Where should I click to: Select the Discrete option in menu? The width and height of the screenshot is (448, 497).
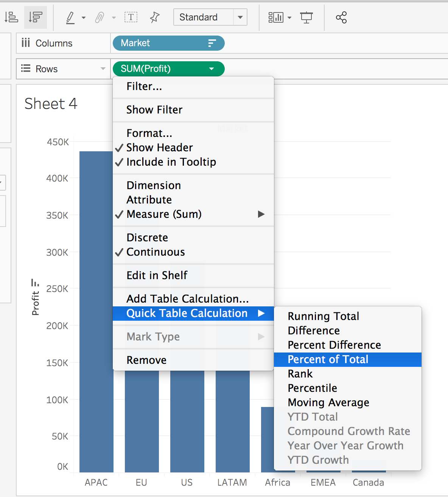click(x=147, y=238)
